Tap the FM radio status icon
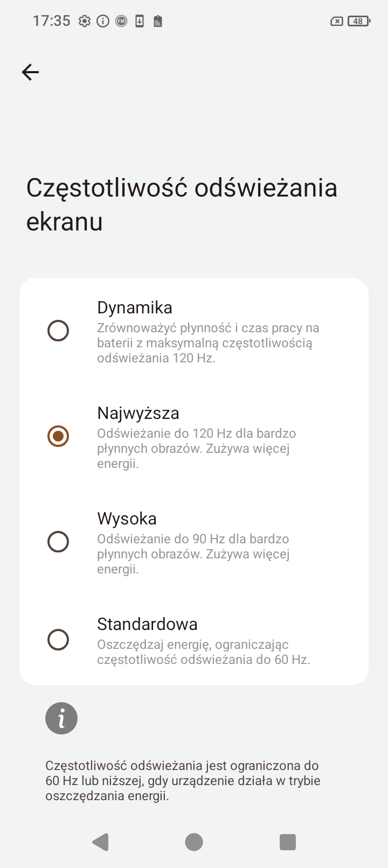Screen dimensions: 388x868 coord(121,22)
